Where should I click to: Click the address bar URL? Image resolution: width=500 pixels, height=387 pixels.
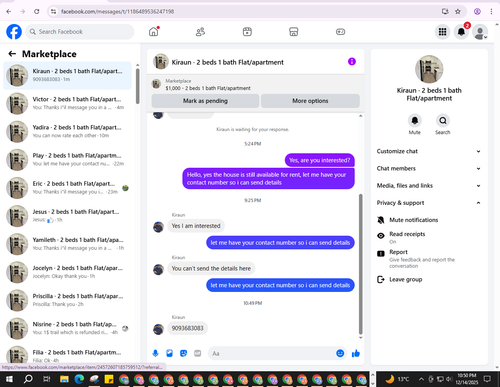click(117, 11)
